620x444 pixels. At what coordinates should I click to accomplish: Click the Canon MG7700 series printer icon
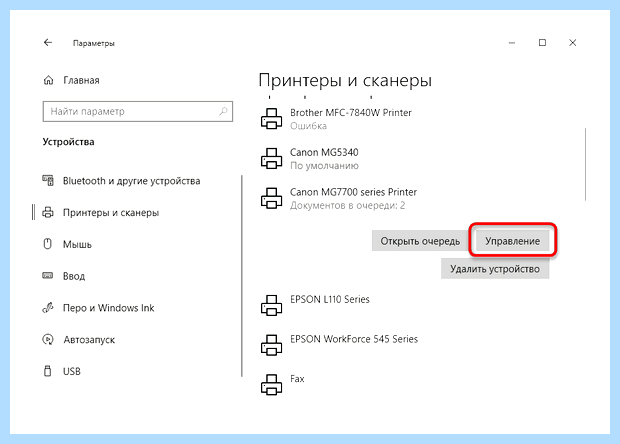pyautogui.click(x=271, y=198)
